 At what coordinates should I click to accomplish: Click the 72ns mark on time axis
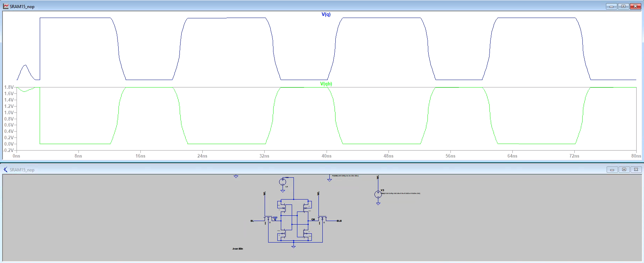574,156
